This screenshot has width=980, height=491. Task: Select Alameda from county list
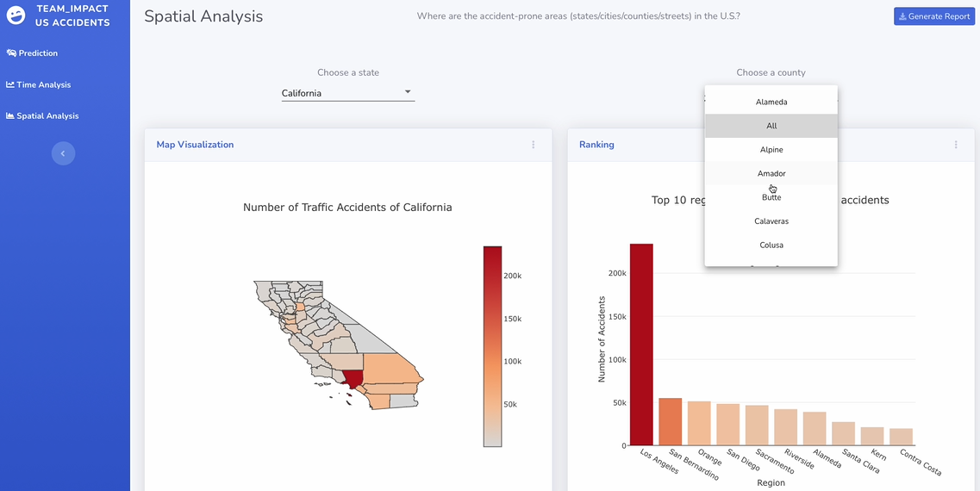coord(771,102)
